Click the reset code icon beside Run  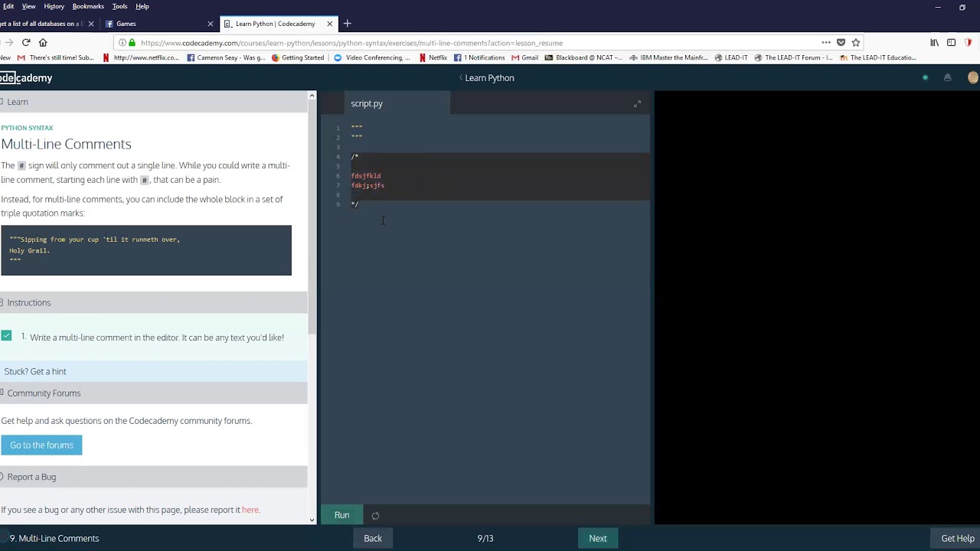(x=375, y=516)
